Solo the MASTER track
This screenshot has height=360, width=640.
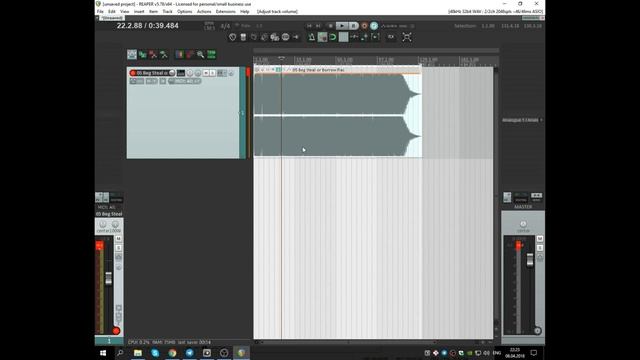540,248
